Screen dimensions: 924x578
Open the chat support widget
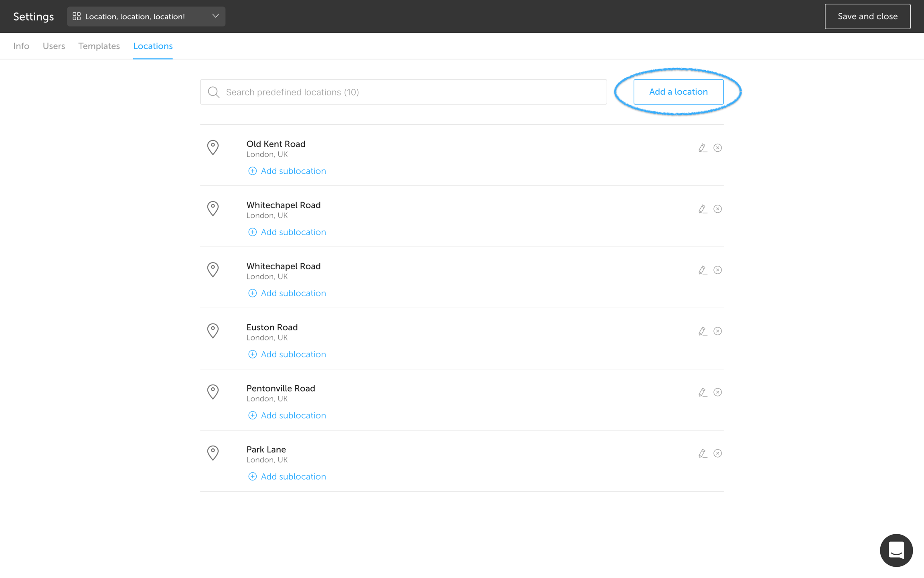(896, 550)
